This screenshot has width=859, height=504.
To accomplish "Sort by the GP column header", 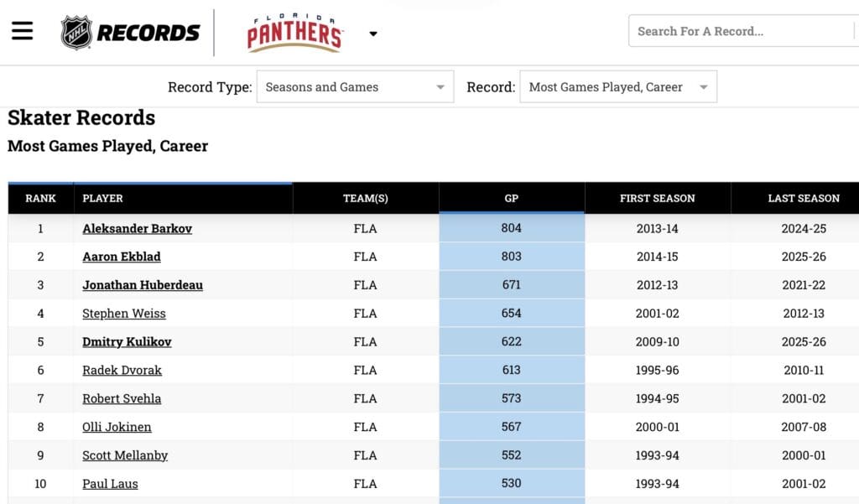I will click(511, 198).
